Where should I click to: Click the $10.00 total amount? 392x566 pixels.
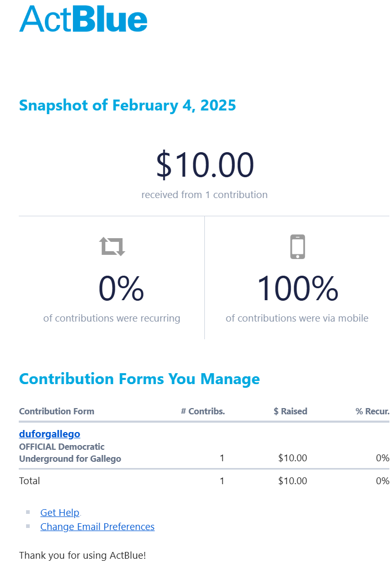coord(205,165)
